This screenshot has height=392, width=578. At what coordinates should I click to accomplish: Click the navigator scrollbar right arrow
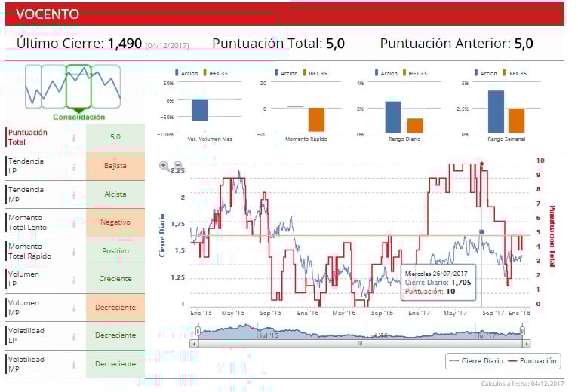coord(527,344)
